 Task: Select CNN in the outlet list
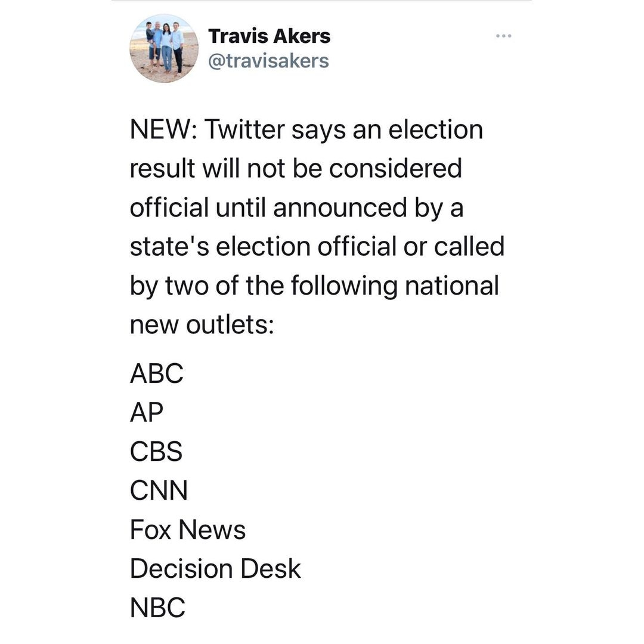(x=159, y=490)
